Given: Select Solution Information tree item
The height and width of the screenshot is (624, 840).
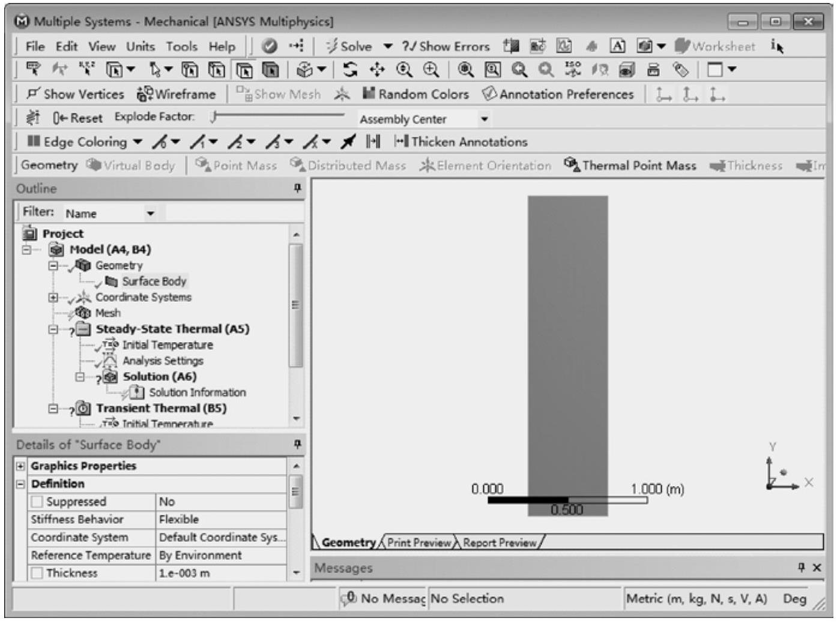Looking at the screenshot, I should coord(198,393).
